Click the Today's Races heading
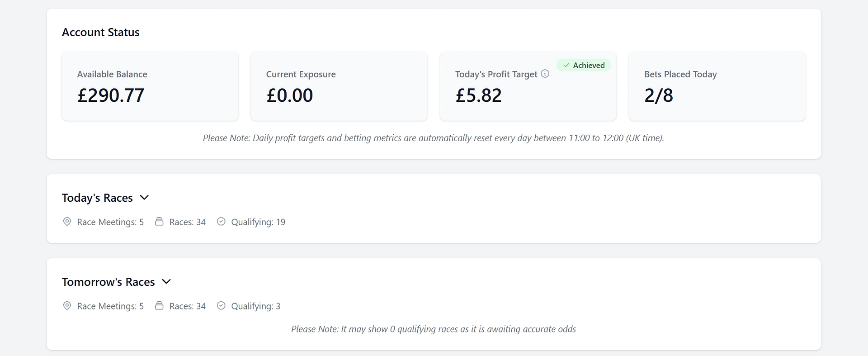Viewport: 868px width, 356px height. coord(97,198)
